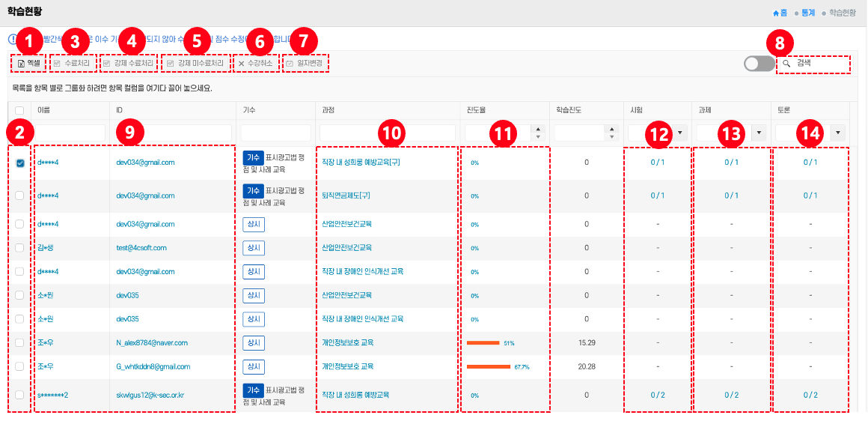Sort by the 과정 column header
This screenshot has height=424, width=868.
(x=328, y=110)
